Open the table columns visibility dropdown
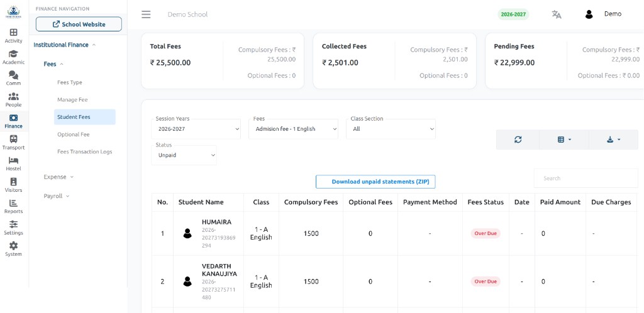This screenshot has width=644, height=313. pos(564,140)
